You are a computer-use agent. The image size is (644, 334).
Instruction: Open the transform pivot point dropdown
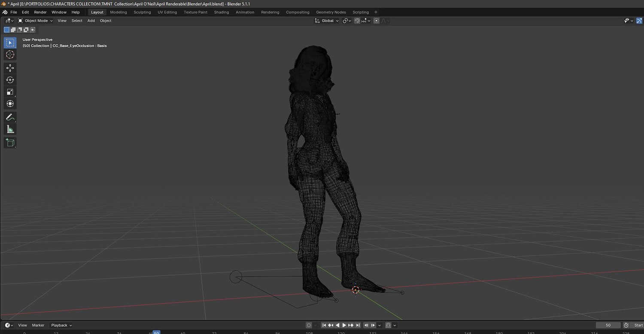tap(347, 21)
